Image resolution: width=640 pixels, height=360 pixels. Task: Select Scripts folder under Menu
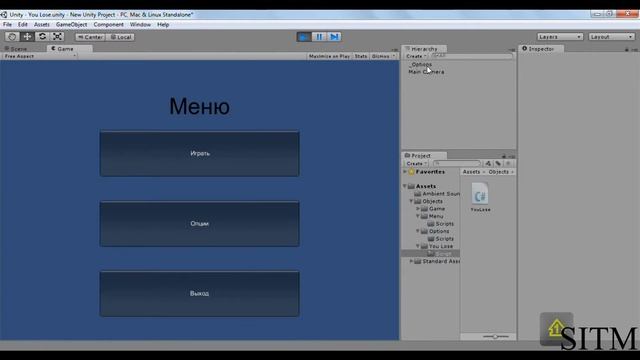point(441,224)
